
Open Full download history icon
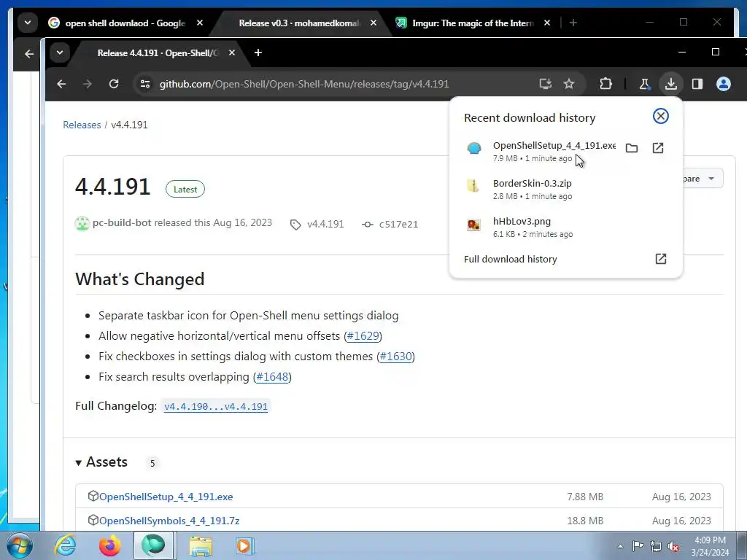[660, 259]
